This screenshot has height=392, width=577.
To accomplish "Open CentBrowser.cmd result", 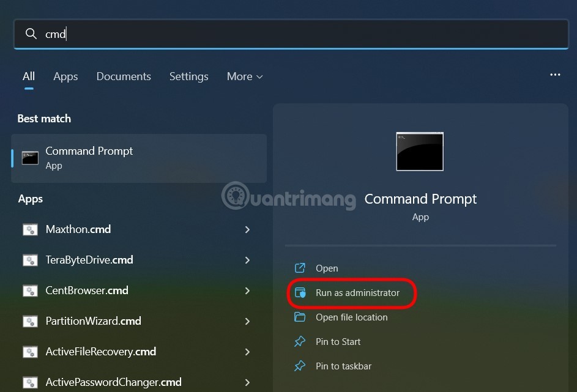I will point(87,290).
